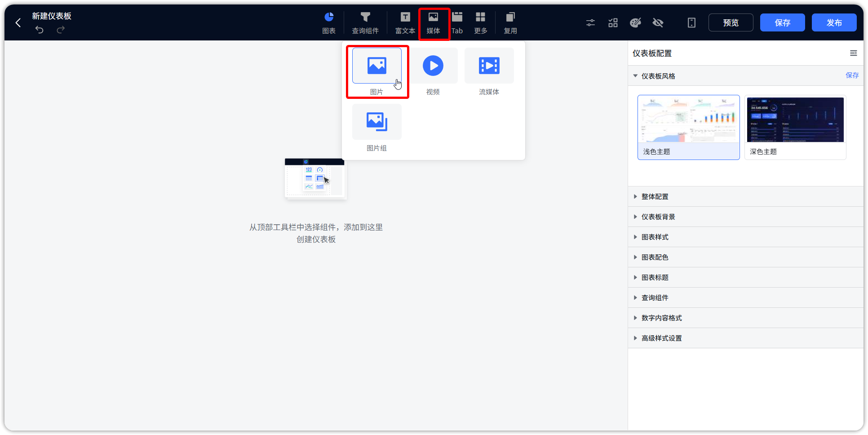Click the 新建仪表板 dashboard title
This screenshot has height=435, width=868.
(x=52, y=16)
